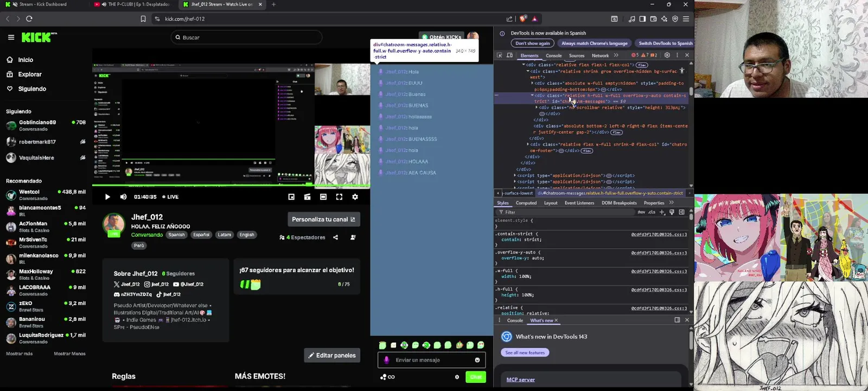
Task: Expand the first script ld+json node
Action: [x=515, y=175]
